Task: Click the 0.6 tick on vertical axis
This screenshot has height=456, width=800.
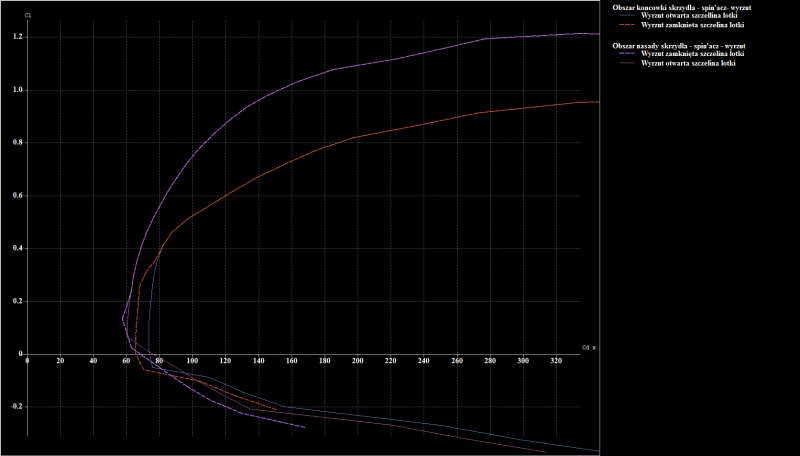Action: click(x=17, y=195)
